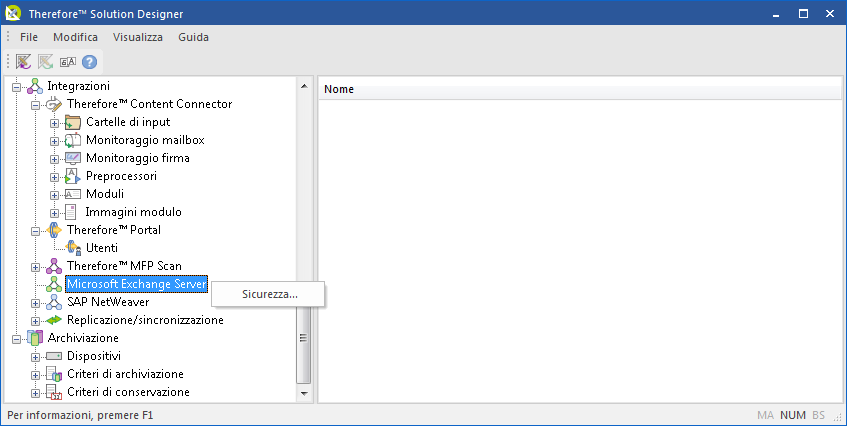Screen dimensions: 848x427
Task: Click the tree scrollbar down arrow
Action: click(304, 393)
